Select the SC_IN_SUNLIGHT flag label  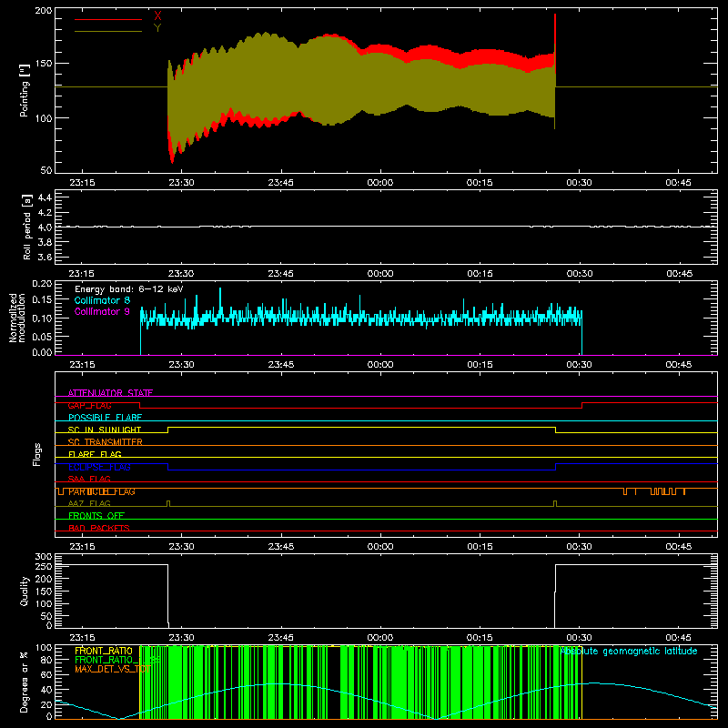(105, 430)
